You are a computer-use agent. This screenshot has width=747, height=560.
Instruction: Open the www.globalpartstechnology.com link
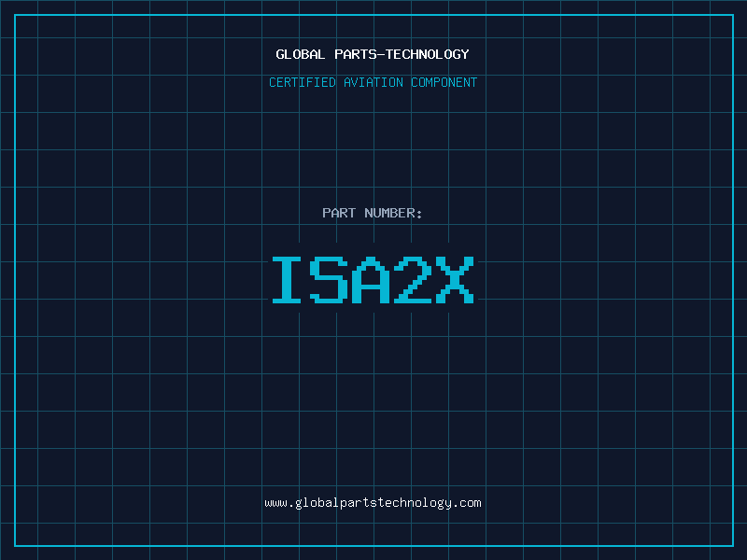click(x=373, y=503)
